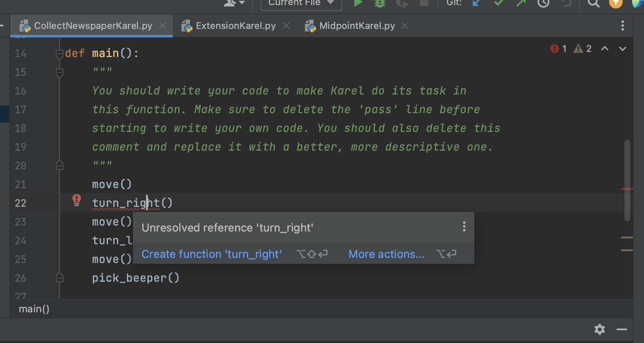This screenshot has height=343, width=644.
Task: Collapse the docstring fold at line 15
Action: (x=60, y=73)
